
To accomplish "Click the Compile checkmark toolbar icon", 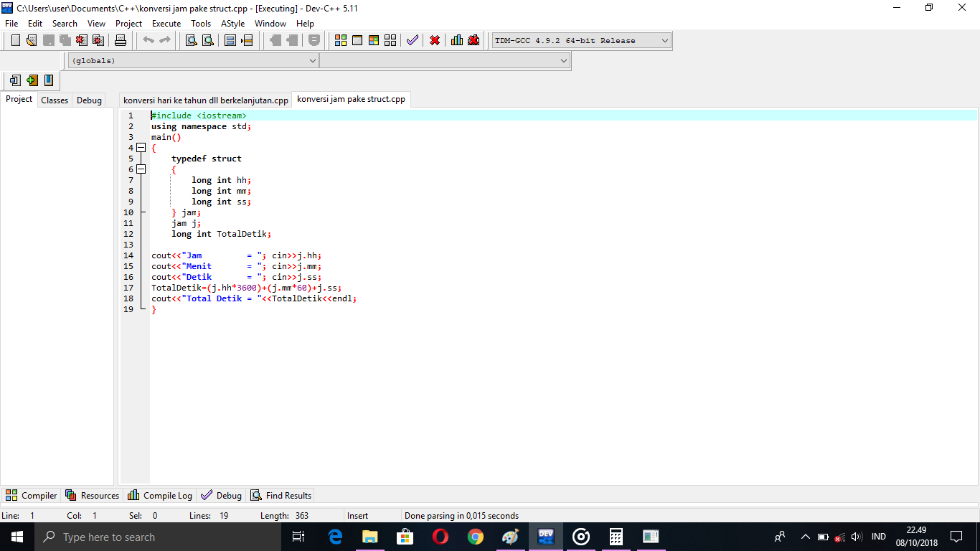I will [x=412, y=40].
